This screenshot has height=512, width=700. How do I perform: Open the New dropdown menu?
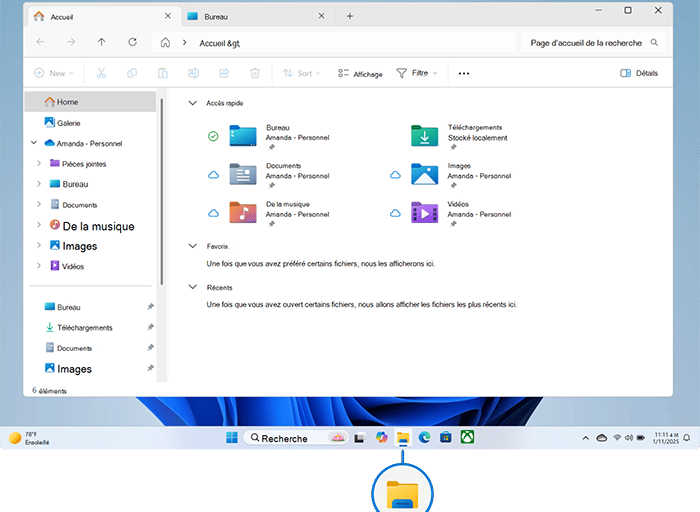(x=54, y=73)
